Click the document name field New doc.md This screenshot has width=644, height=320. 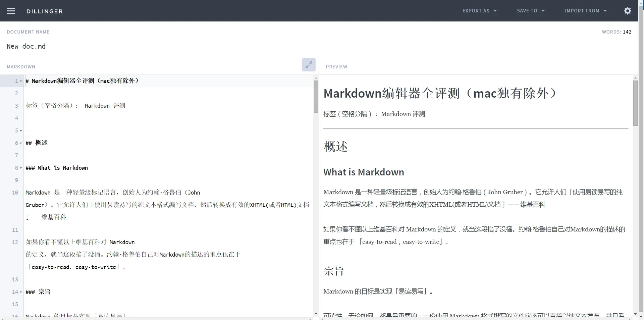coord(26,46)
